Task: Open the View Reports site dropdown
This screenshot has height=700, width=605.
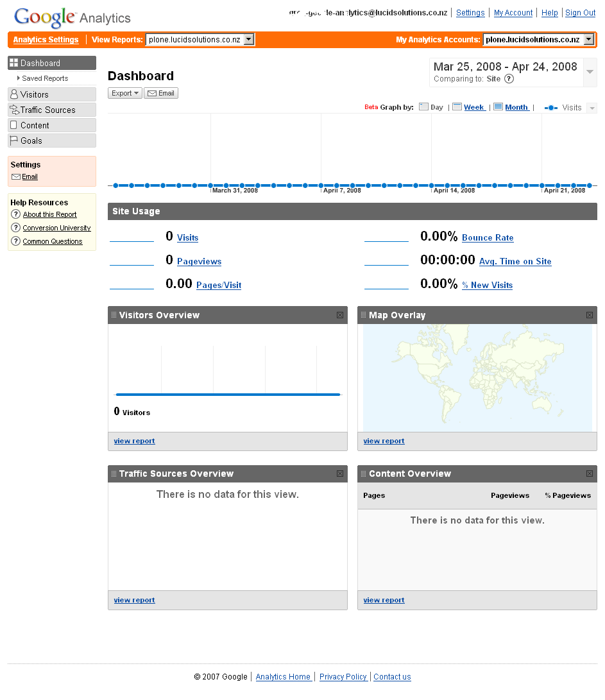Action: [x=200, y=40]
